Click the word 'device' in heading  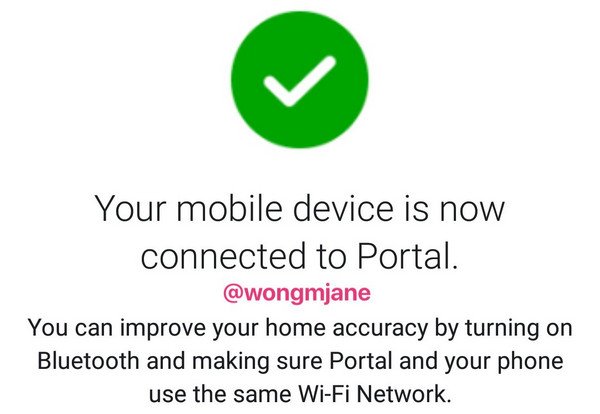[344, 208]
